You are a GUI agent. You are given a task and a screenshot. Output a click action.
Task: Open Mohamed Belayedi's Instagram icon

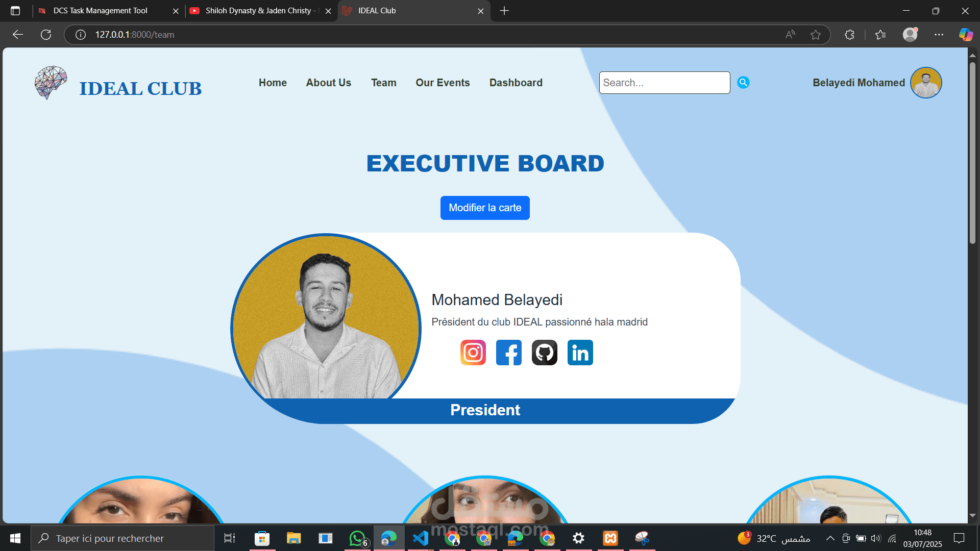click(473, 353)
